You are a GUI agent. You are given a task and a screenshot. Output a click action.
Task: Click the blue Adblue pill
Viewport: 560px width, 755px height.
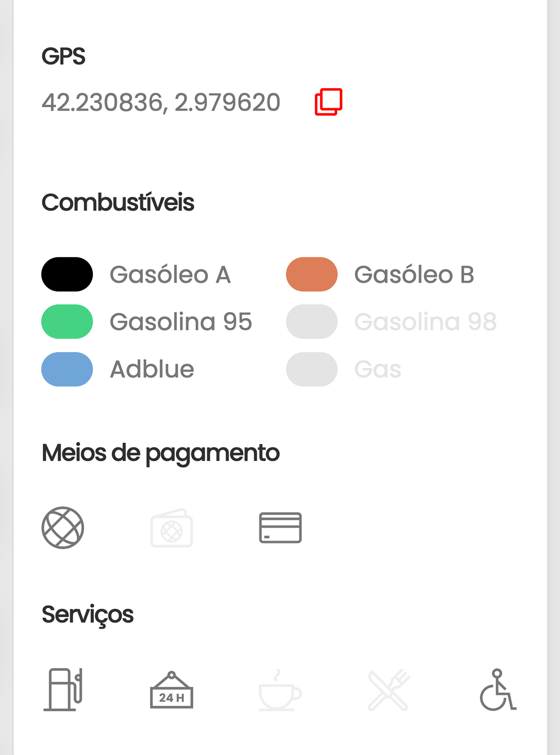67,369
